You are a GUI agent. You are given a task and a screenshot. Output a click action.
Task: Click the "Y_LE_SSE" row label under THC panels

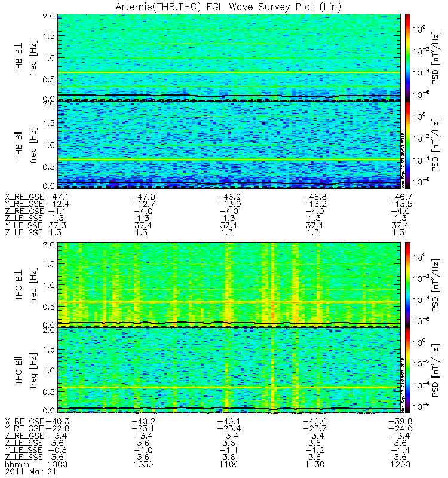tap(24, 451)
